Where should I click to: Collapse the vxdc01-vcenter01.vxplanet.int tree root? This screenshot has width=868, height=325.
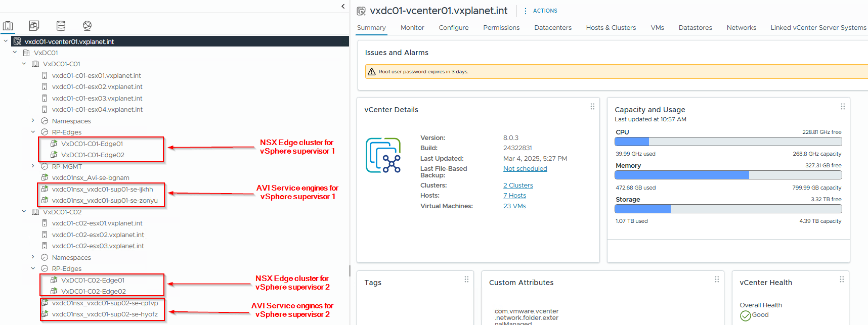pyautogui.click(x=6, y=41)
